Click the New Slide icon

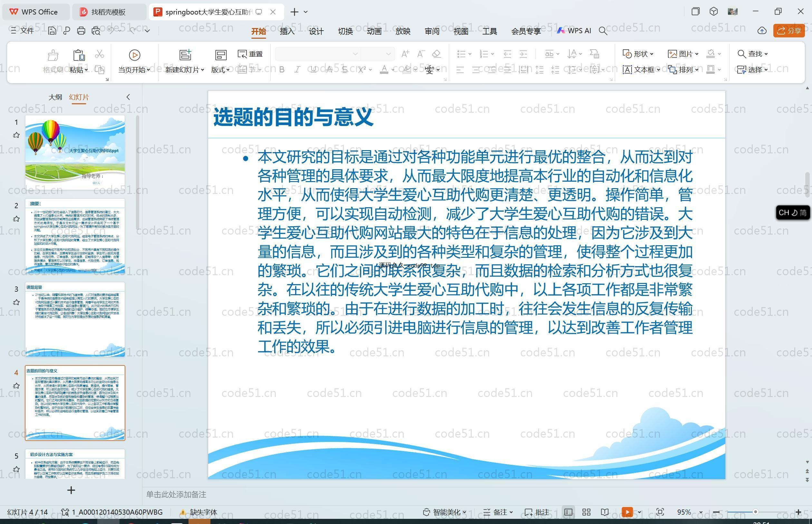185,55
